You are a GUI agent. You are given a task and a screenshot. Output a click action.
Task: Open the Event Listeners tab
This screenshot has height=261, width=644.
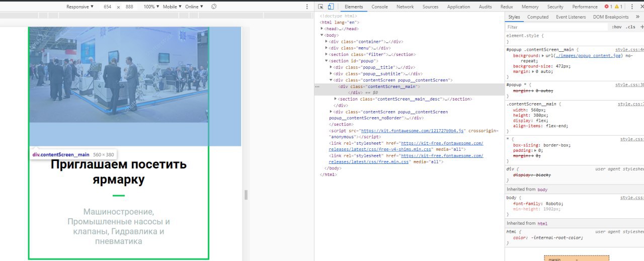(571, 17)
